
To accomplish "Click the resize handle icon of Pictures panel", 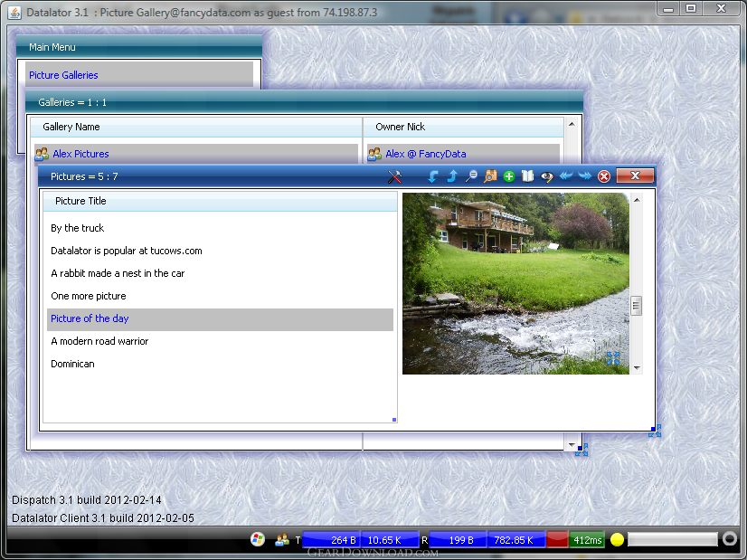I will pos(655,431).
